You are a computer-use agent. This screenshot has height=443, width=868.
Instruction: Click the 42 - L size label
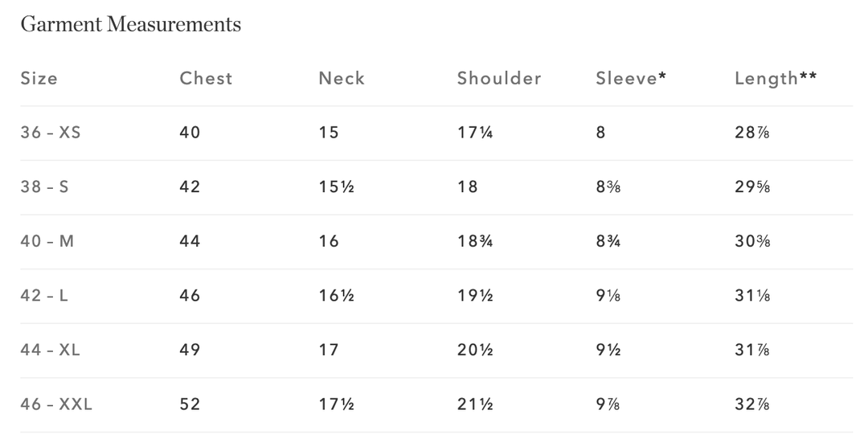coord(45,296)
